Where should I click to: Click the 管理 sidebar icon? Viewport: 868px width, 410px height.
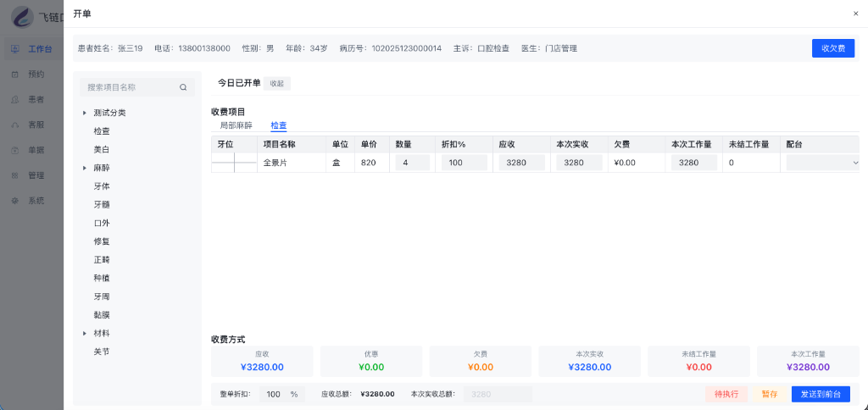point(15,175)
